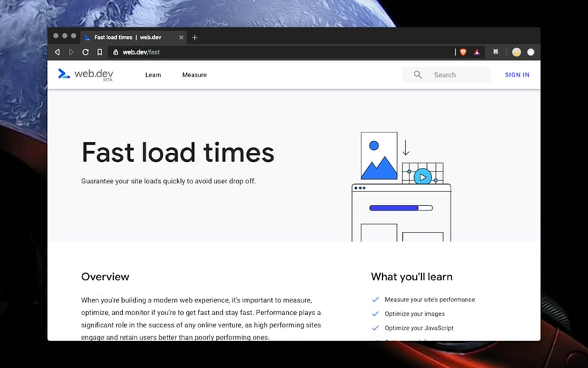The height and width of the screenshot is (368, 588).
Task: Open the Brave Shields lion icon
Action: point(463,52)
